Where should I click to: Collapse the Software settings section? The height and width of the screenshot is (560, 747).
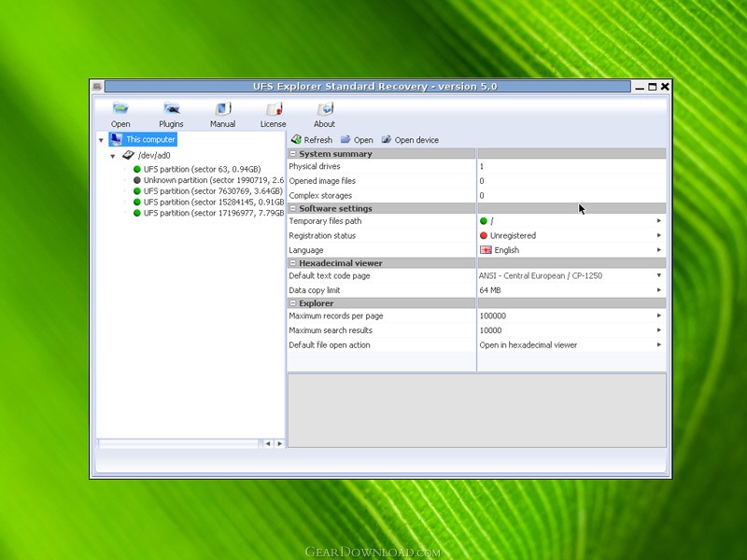pyautogui.click(x=292, y=208)
